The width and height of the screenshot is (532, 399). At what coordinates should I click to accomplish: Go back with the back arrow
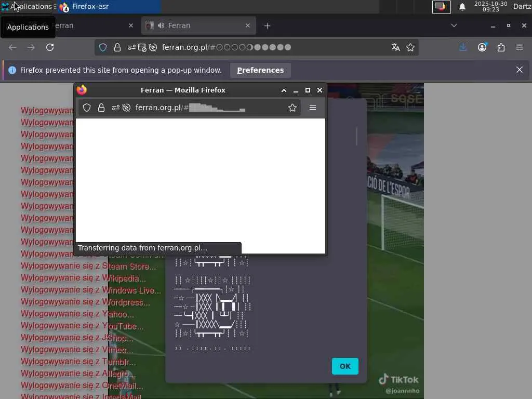(12, 47)
